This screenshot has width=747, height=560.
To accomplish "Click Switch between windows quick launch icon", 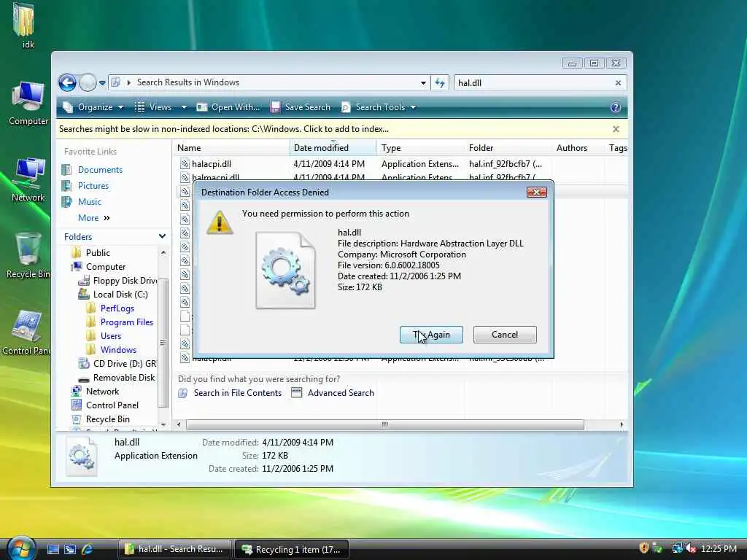I will click(70, 549).
